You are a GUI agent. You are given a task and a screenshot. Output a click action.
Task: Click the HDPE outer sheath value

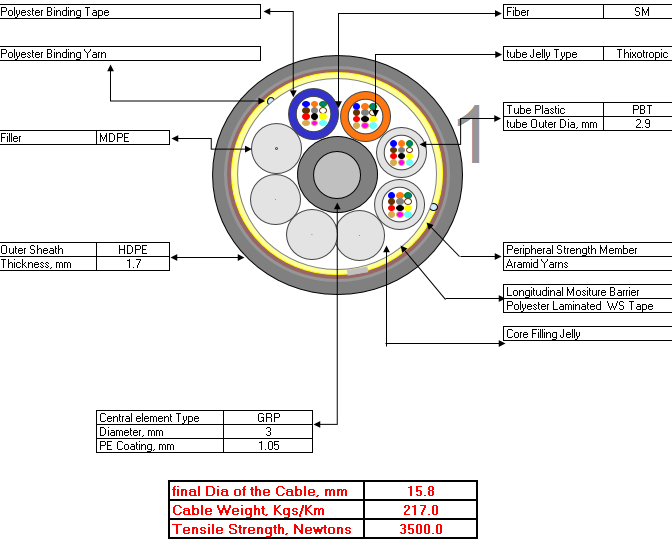[133, 249]
